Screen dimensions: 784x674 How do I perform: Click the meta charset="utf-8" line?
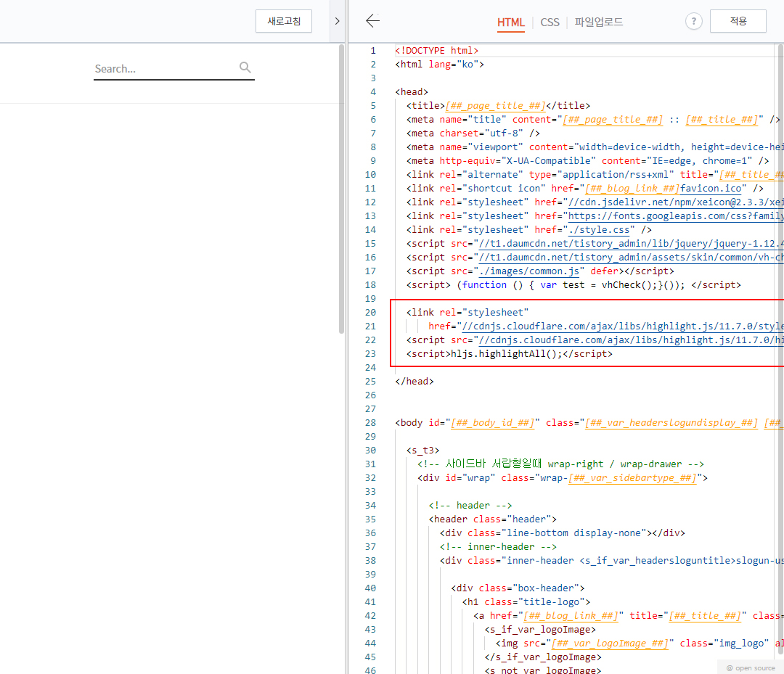click(473, 133)
